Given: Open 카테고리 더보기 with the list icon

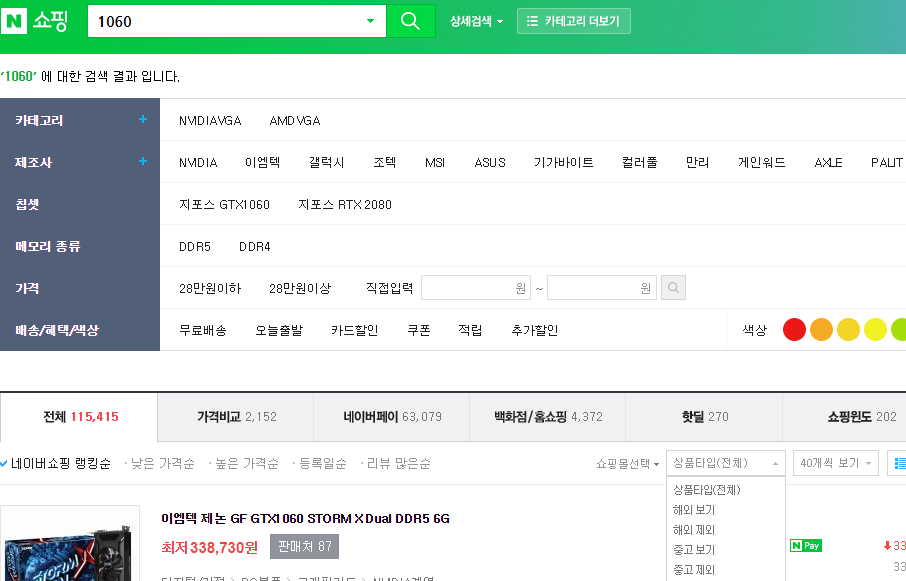Looking at the screenshot, I should click(x=573, y=20).
